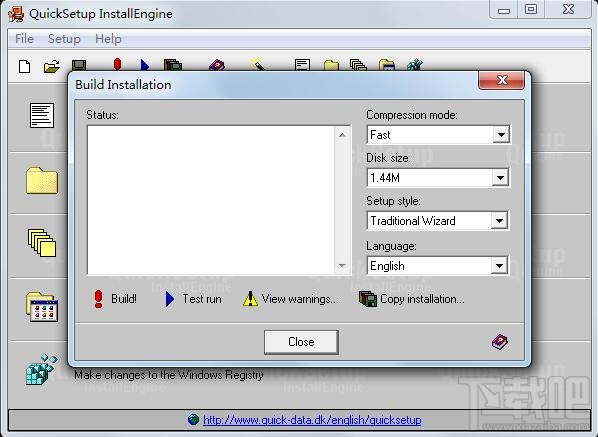The height and width of the screenshot is (437, 598).
Task: Click the Open project folder toolbar icon
Action: tap(51, 66)
